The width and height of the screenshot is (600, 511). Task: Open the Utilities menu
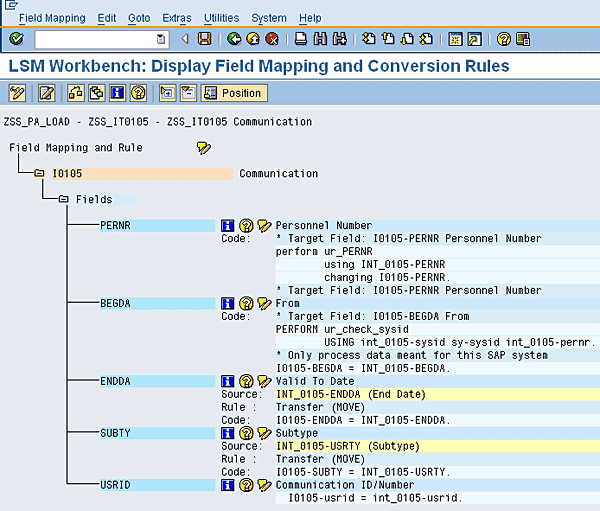221,18
